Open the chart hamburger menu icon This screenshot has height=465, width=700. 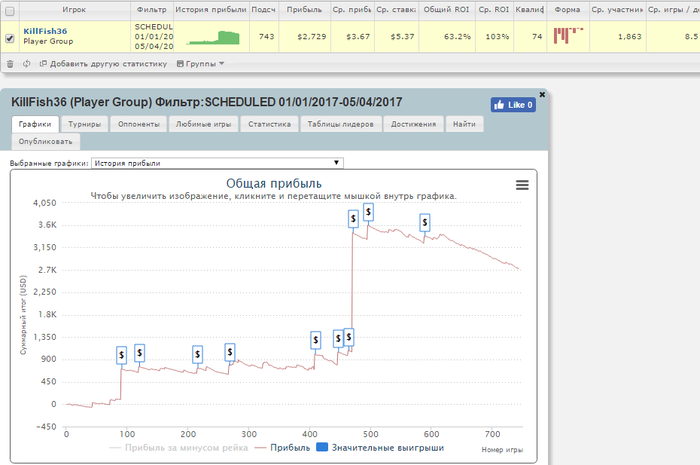coord(522,185)
